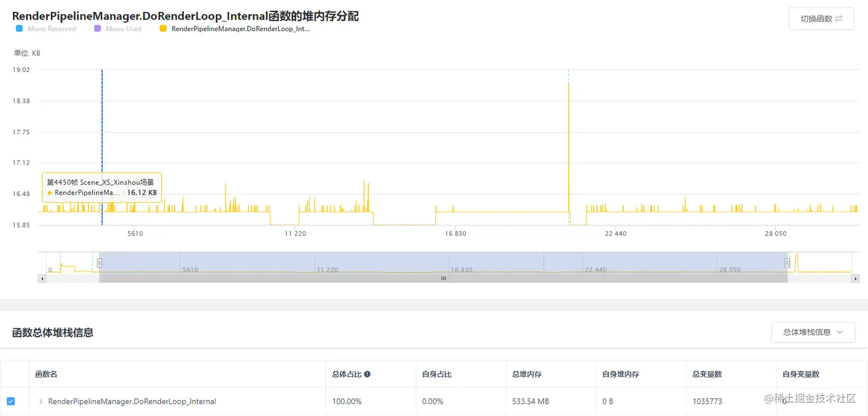The width and height of the screenshot is (868, 416).
Task: Uncheck the checkbox for the DoRenderLoop_Internal row
Action: coord(12,400)
